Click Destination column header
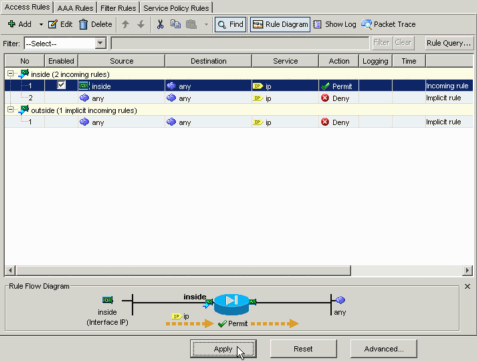477x361 pixels. click(208, 61)
